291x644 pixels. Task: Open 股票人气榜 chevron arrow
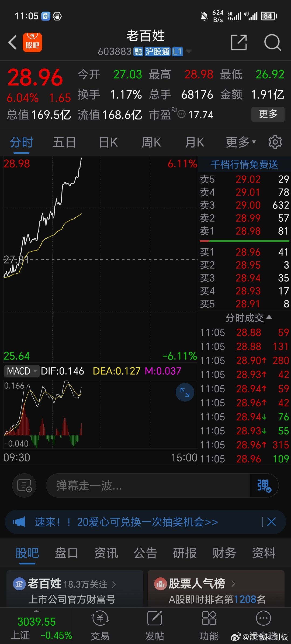(x=233, y=584)
